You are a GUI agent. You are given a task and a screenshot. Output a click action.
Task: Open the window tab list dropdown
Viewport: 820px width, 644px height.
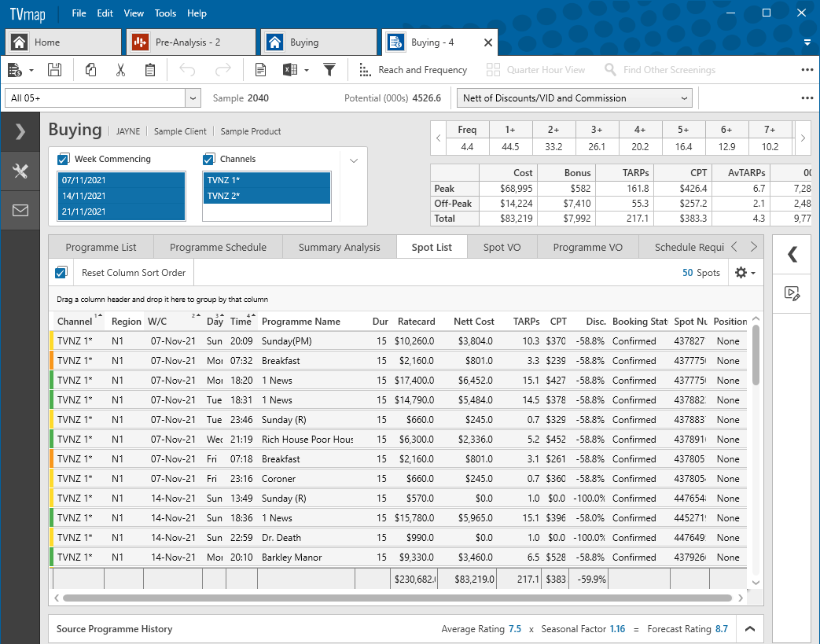click(807, 42)
